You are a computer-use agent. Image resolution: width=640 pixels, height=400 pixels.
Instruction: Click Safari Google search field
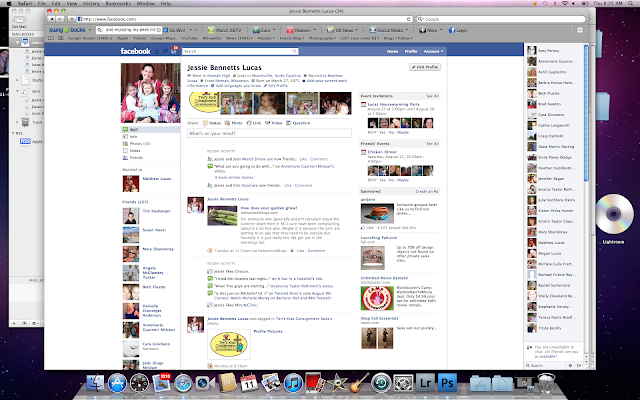tap(500, 19)
